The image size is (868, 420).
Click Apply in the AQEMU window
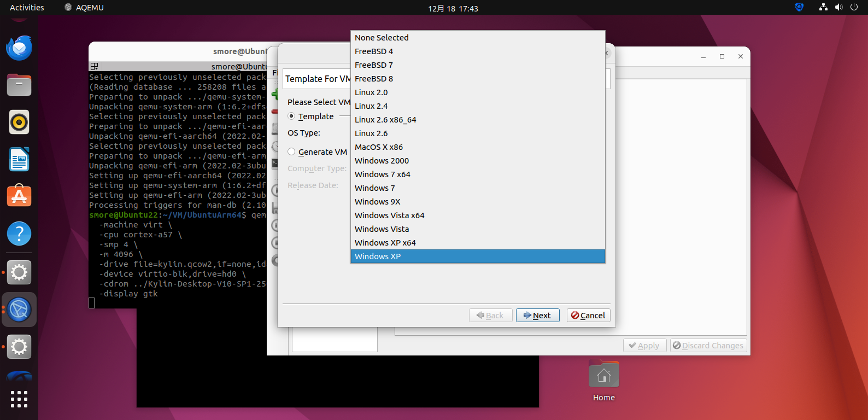[645, 346]
